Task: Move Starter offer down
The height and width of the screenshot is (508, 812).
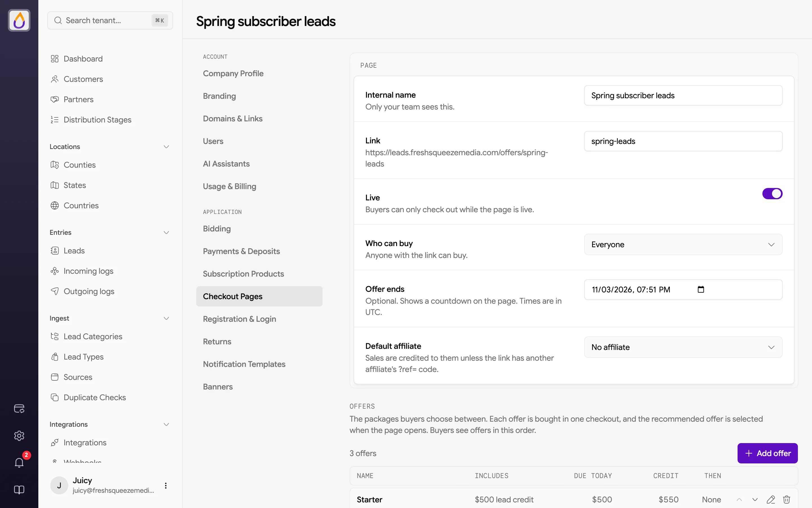Action: (755, 500)
